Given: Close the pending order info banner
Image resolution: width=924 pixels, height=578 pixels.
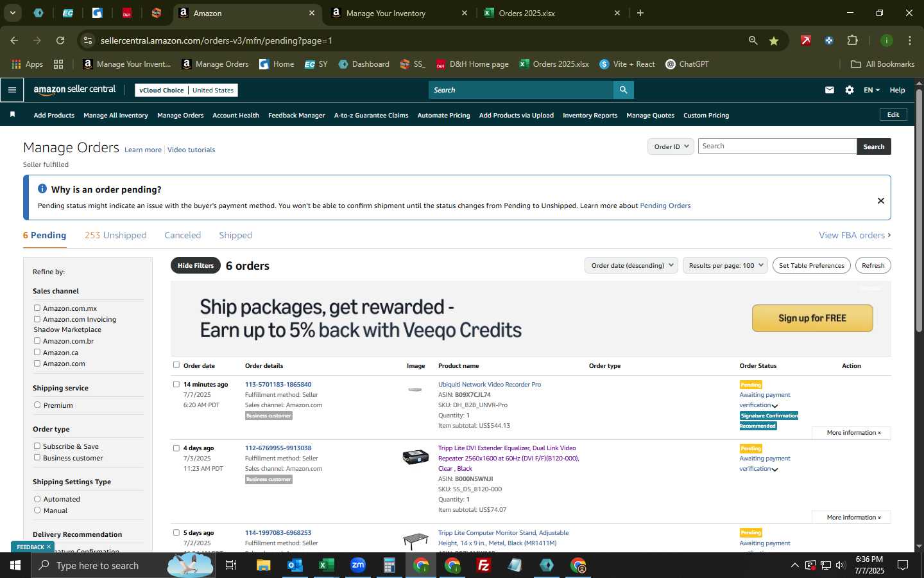Looking at the screenshot, I should [x=881, y=200].
